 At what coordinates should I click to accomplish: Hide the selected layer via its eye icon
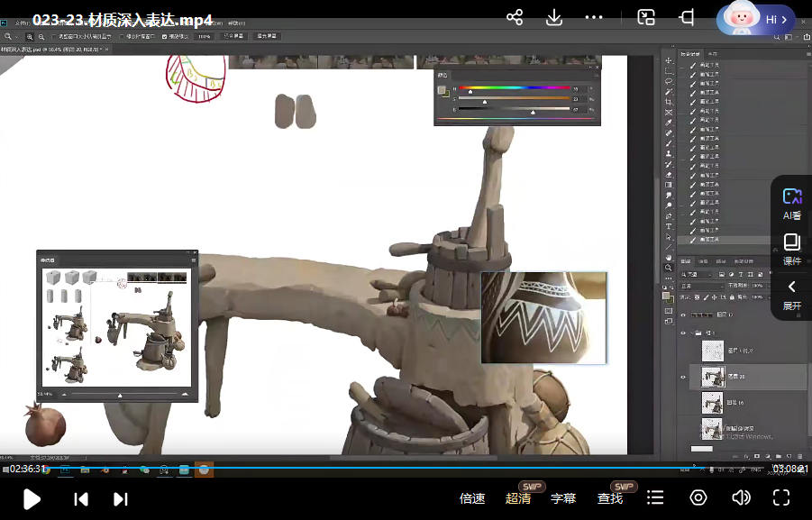click(683, 377)
